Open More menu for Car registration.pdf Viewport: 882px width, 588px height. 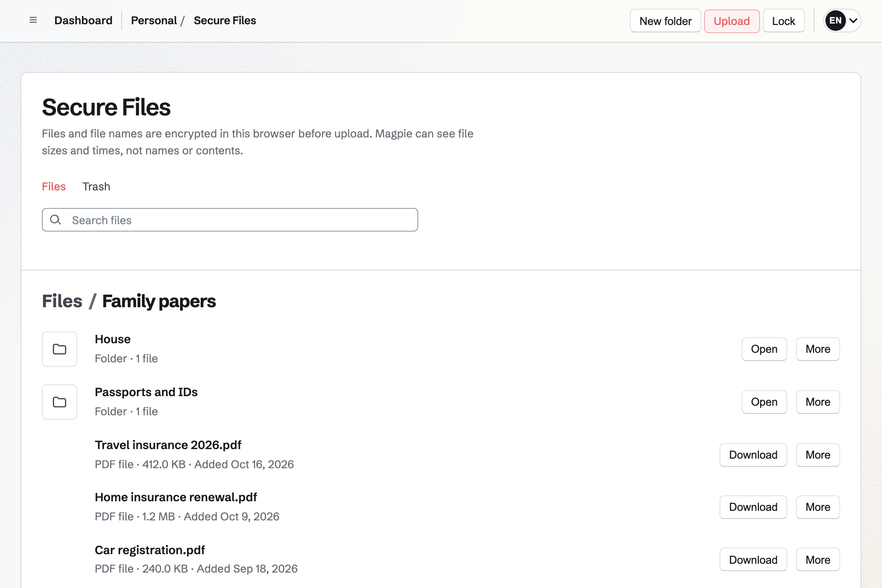pos(817,560)
